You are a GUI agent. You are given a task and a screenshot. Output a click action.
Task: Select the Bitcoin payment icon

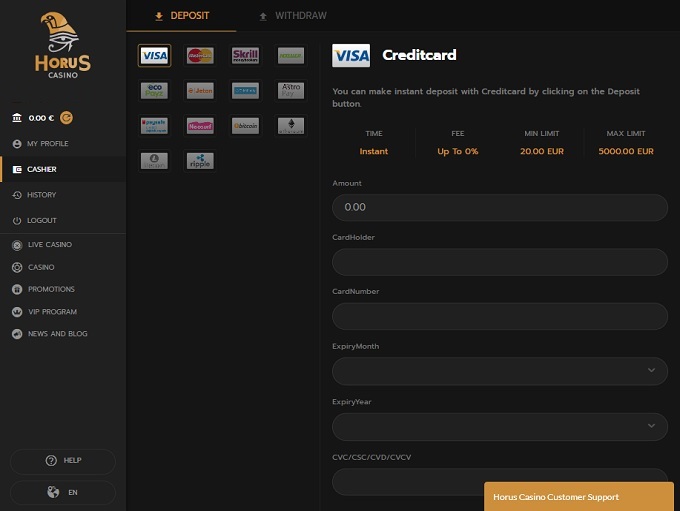[245, 126]
